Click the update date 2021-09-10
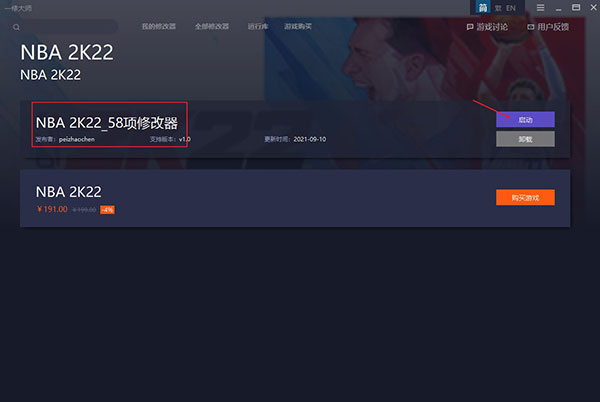Viewport: 600px width, 402px height. [310, 139]
